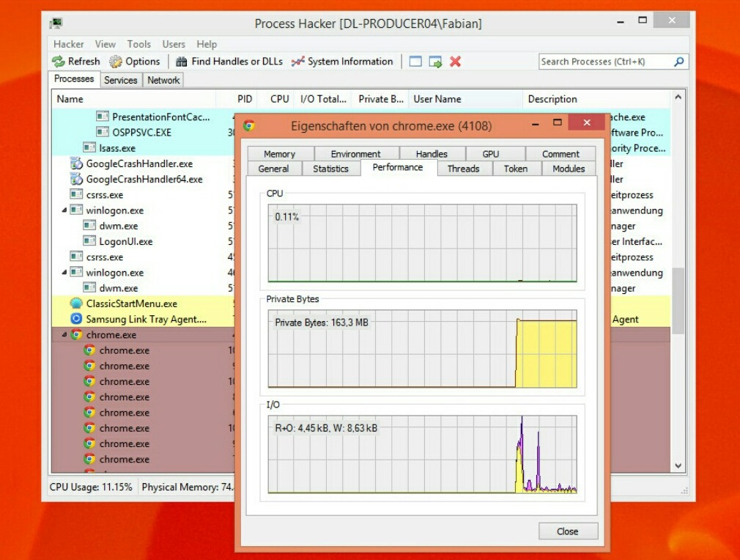Open Options via the gear icon

point(116,62)
